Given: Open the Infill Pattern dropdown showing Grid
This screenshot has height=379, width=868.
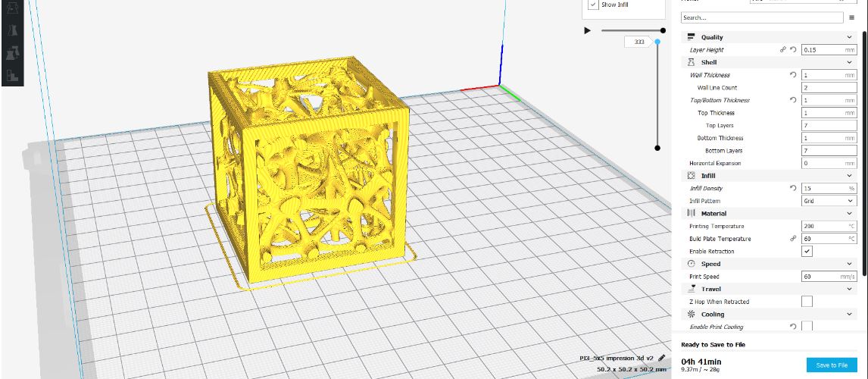Looking at the screenshot, I should (x=829, y=201).
